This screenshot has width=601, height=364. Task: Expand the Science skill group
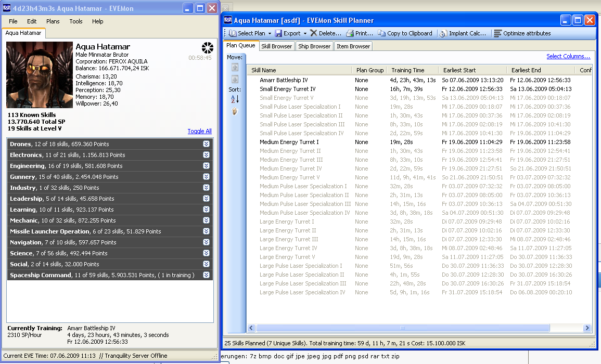pos(206,253)
